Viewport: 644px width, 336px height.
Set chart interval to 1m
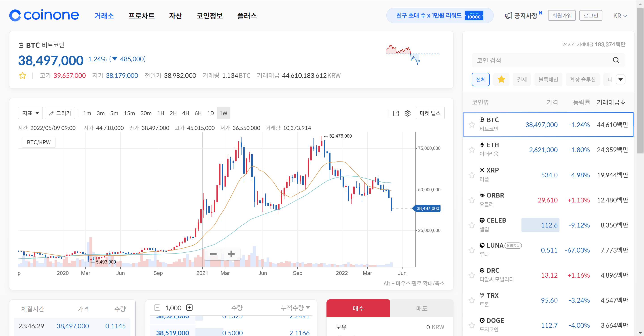(x=87, y=113)
